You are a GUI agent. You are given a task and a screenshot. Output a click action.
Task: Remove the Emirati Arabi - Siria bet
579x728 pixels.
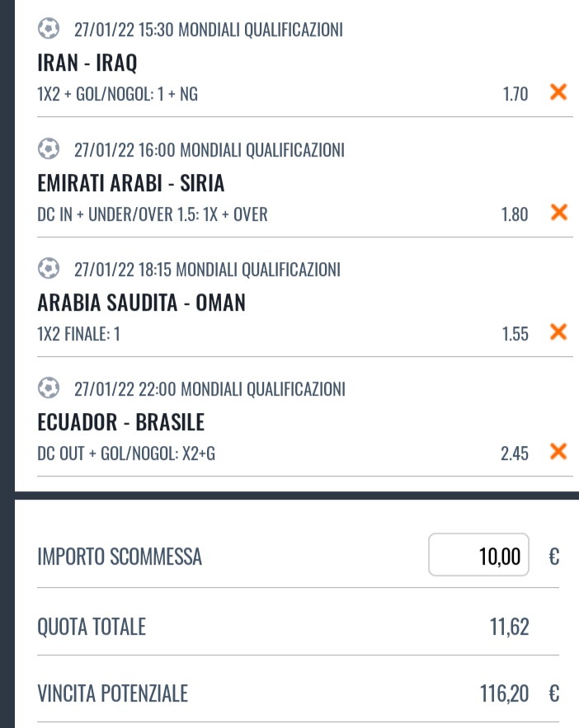tap(559, 212)
